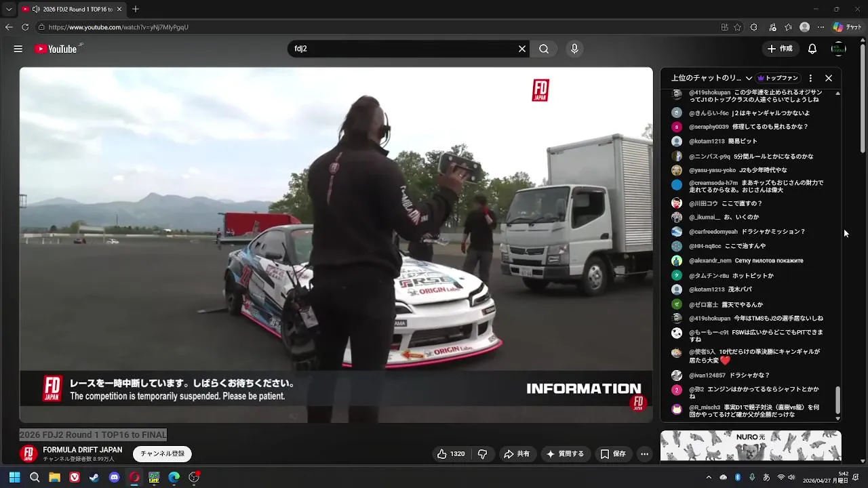Reload the current page
Image resolution: width=868 pixels, height=488 pixels.
click(25, 27)
